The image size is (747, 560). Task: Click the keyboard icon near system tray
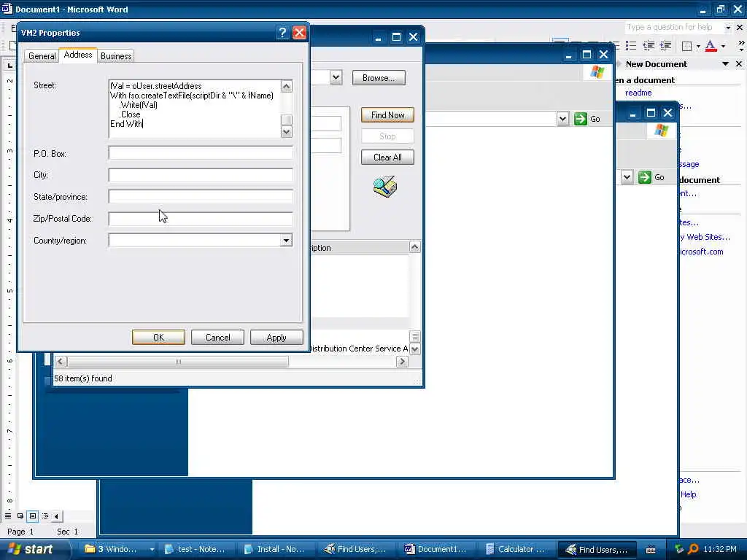(651, 550)
